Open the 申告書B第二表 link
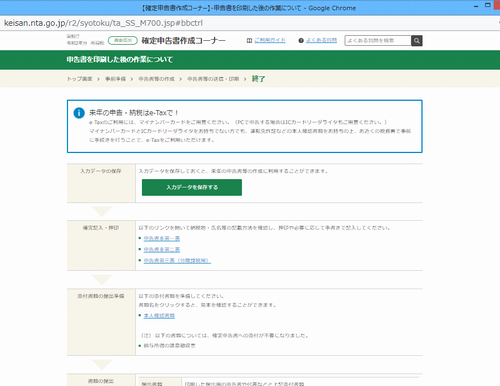The height and width of the screenshot is (386, 500). point(162,250)
